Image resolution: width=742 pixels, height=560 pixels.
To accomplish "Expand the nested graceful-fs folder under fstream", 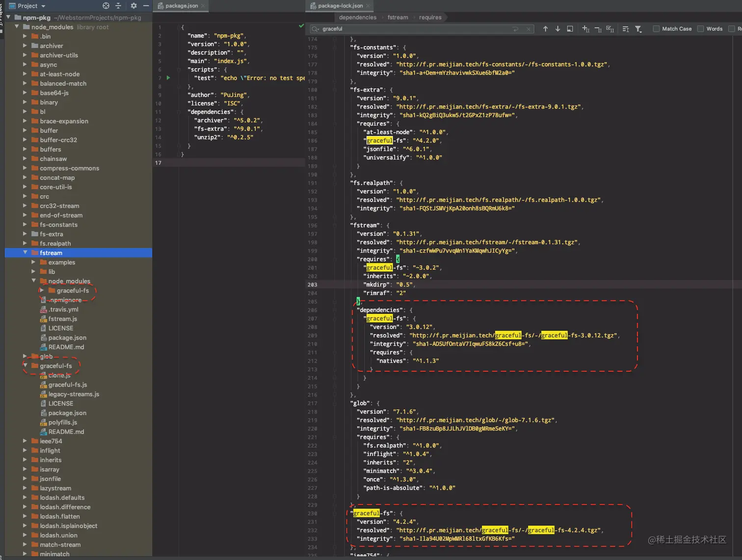I will [x=42, y=290].
